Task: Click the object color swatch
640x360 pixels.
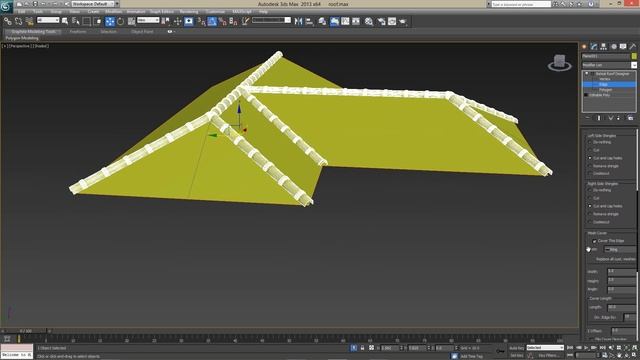Action: [x=634, y=56]
